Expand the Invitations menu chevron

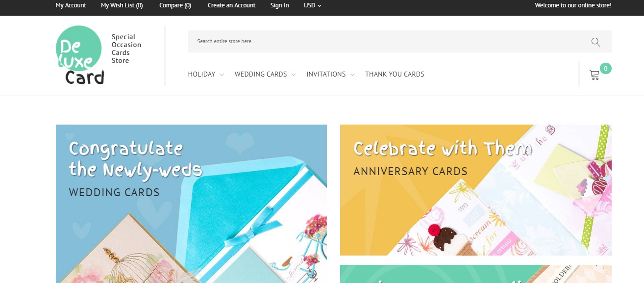[352, 75]
